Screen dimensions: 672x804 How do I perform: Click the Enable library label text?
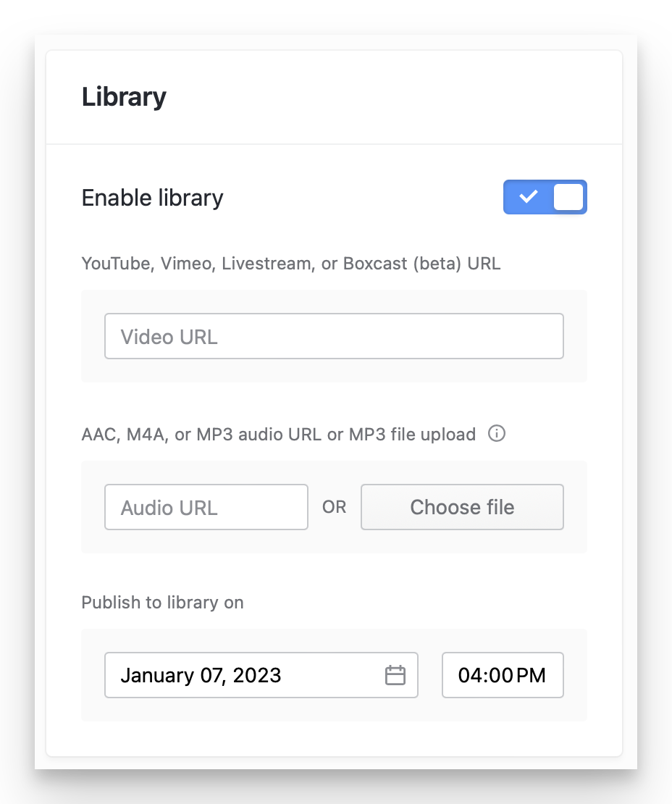[152, 198]
